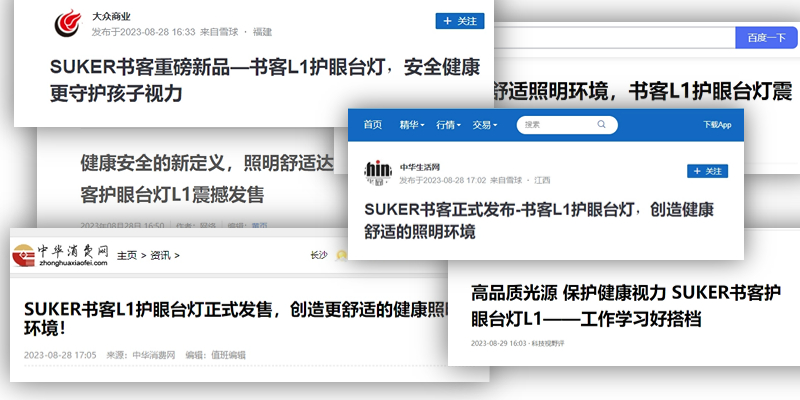800x400 pixels.
Task: Click the magnifier search icon
Action: [x=602, y=124]
